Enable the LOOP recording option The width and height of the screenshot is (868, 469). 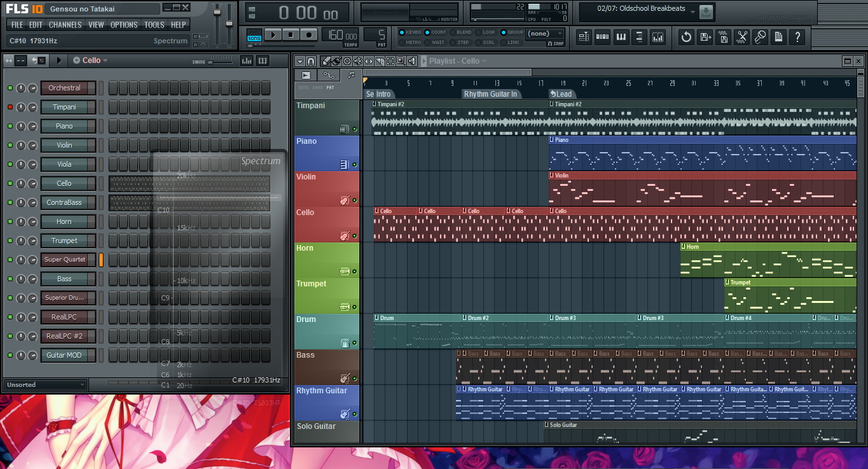tap(485, 32)
